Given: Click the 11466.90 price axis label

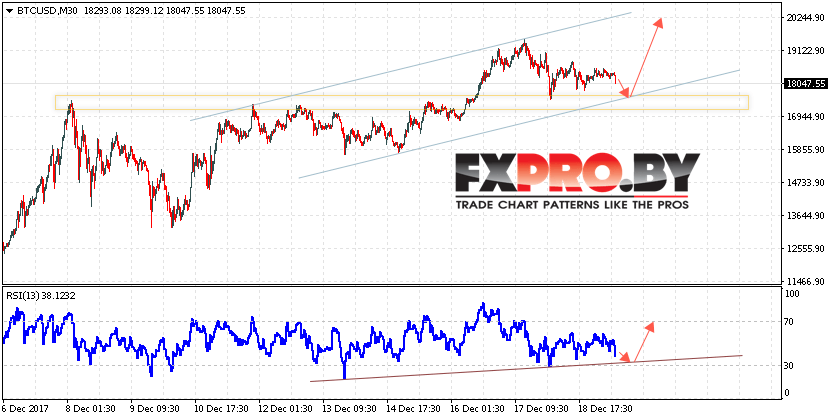Looking at the screenshot, I should point(806,281).
